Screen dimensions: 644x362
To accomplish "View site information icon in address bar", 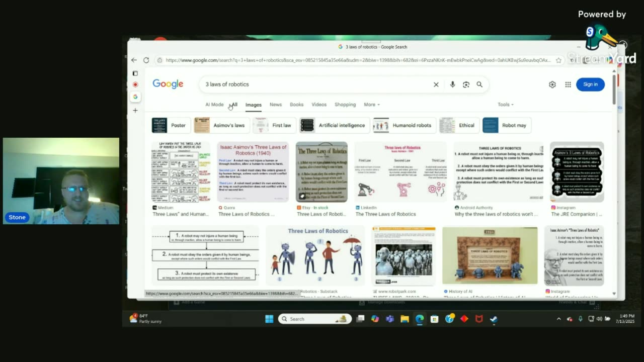I will tap(159, 60).
